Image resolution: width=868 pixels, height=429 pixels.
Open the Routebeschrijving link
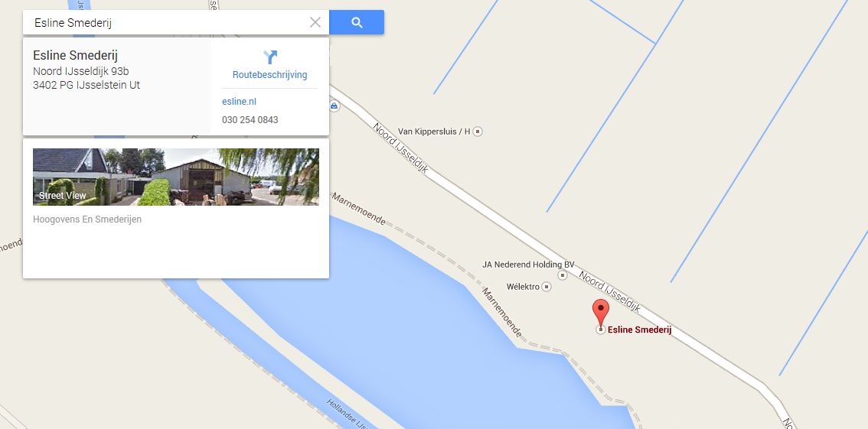click(269, 75)
